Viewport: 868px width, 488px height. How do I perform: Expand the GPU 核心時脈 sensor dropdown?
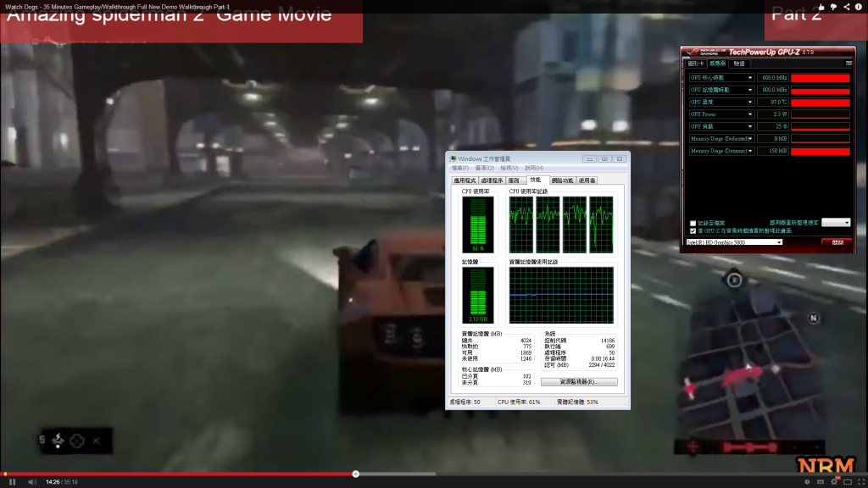750,78
